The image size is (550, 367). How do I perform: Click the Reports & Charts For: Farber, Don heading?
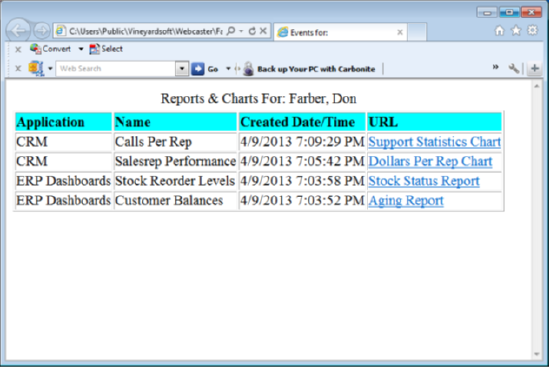259,99
